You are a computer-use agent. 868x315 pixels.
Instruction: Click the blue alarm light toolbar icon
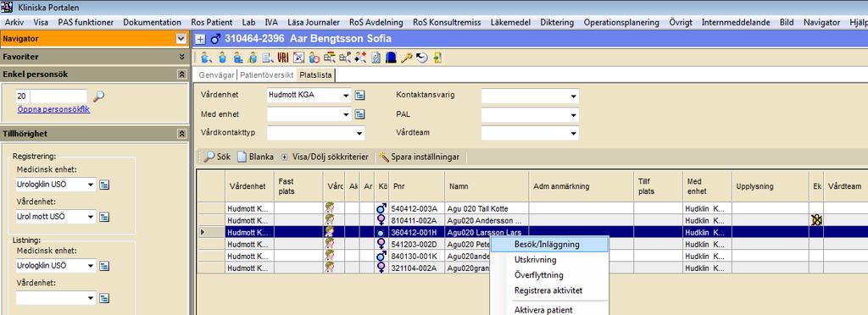(x=391, y=58)
